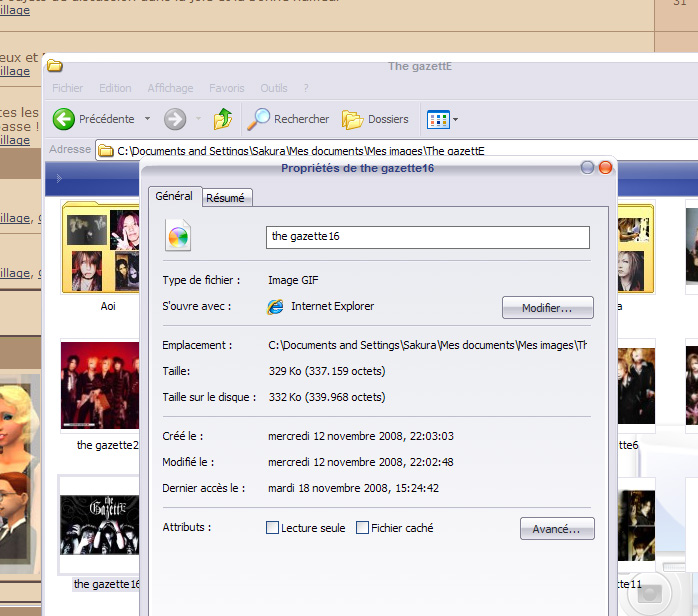Screen dimensions: 698x616
Task: Select the Général tab
Action: pyautogui.click(x=174, y=196)
